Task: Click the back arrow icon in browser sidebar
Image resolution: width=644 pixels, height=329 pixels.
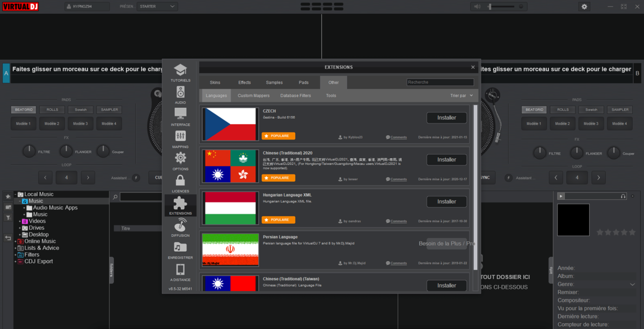Action: [x=8, y=238]
